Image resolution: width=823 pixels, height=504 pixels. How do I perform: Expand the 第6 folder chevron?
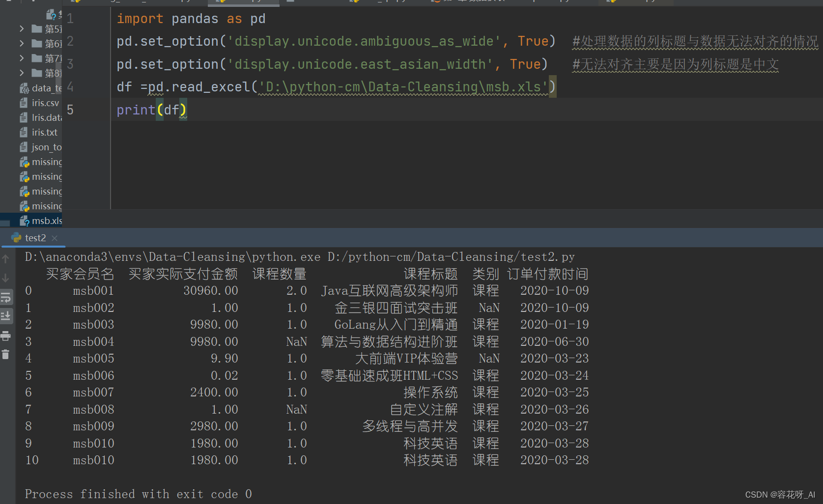coord(22,44)
